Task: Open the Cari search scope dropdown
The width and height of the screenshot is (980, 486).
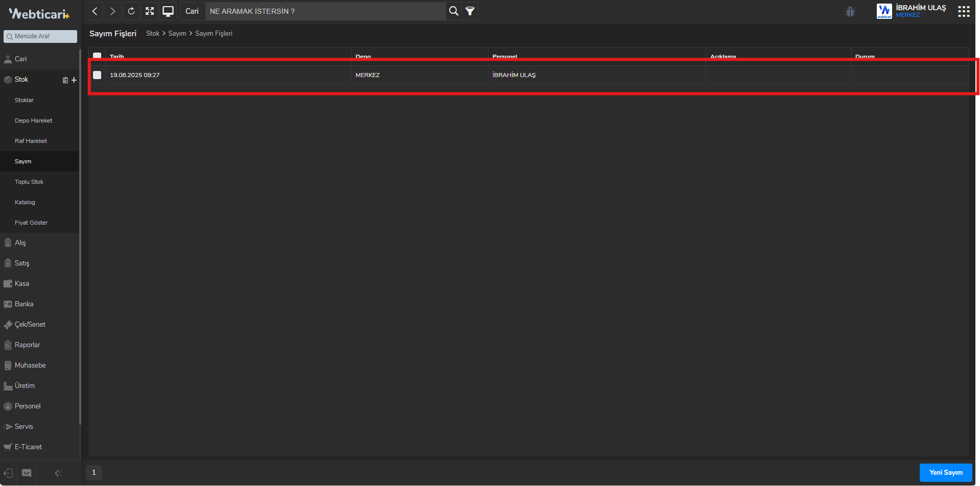Action: pyautogui.click(x=192, y=11)
